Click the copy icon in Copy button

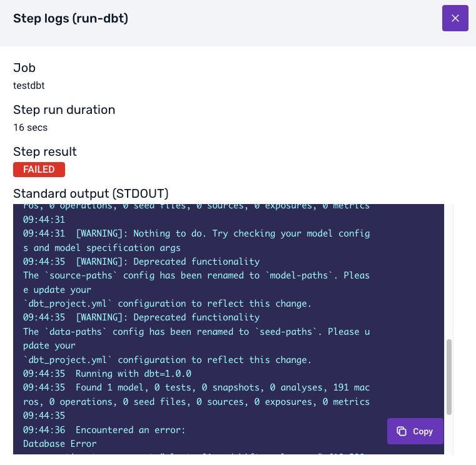(402, 431)
